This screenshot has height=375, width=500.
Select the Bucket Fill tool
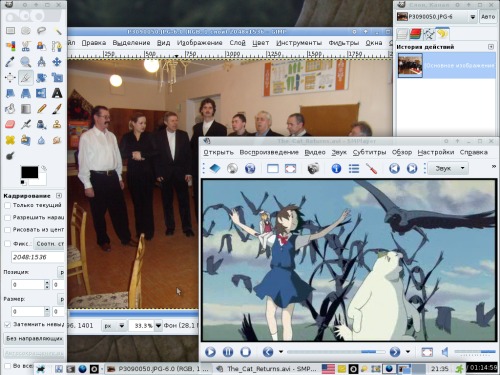tap(10, 109)
